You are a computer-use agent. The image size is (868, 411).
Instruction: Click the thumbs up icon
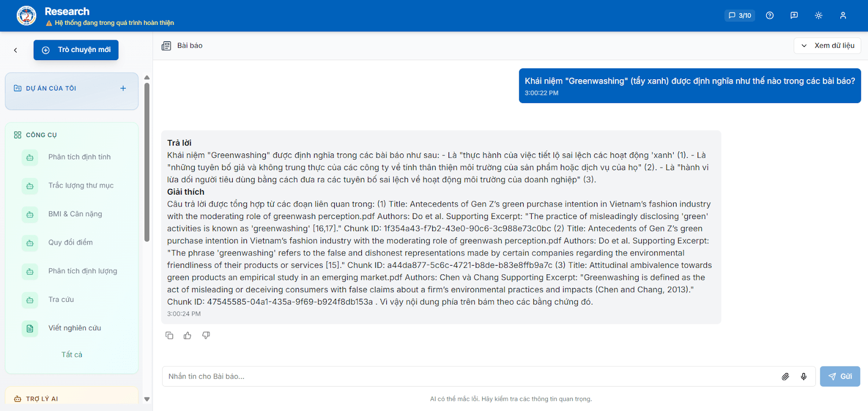pyautogui.click(x=188, y=336)
